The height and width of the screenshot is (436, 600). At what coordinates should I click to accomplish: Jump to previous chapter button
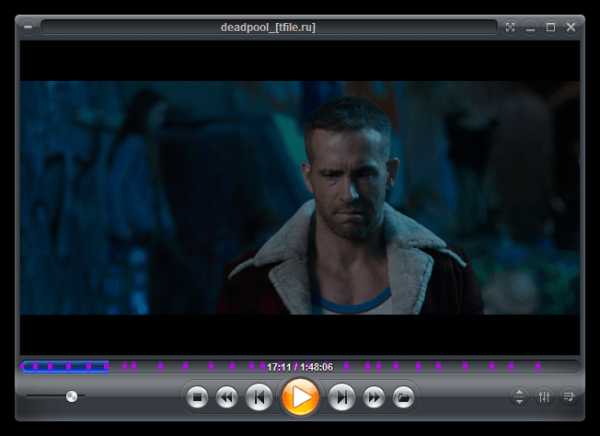259,398
